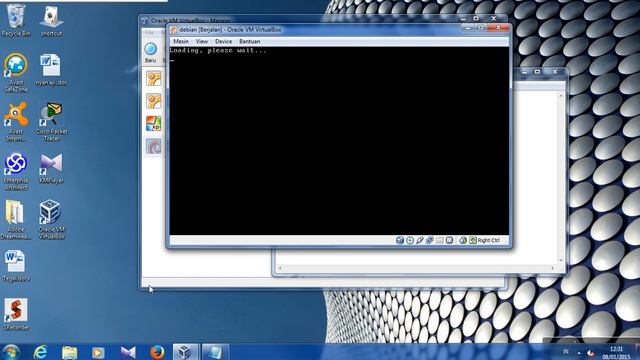The image size is (640, 360).
Task: Close the debian VM window
Action: (498, 28)
